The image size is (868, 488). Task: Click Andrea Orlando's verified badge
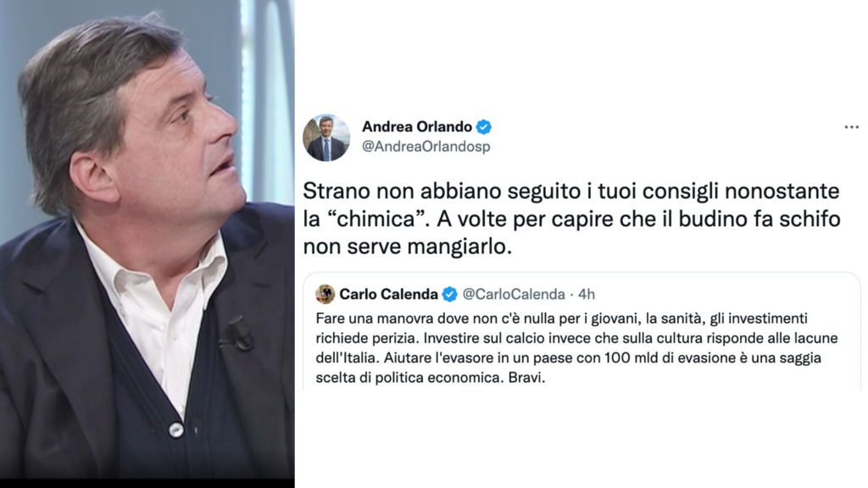[x=484, y=127]
